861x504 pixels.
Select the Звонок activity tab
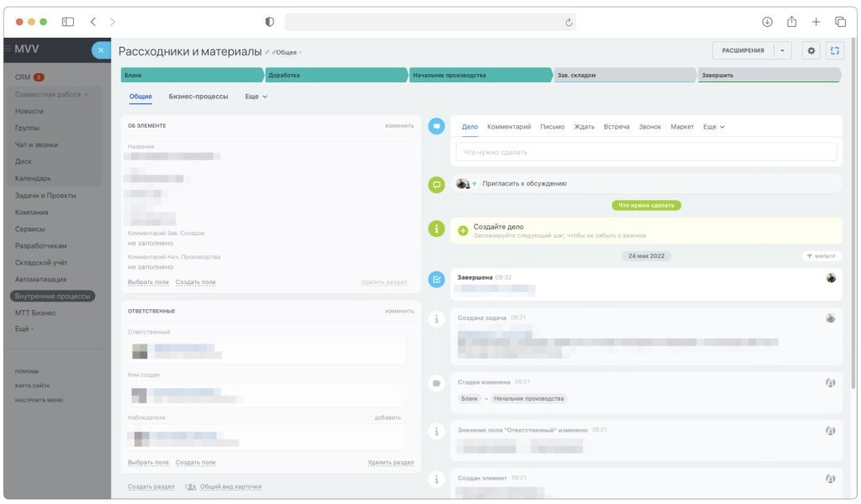point(650,127)
